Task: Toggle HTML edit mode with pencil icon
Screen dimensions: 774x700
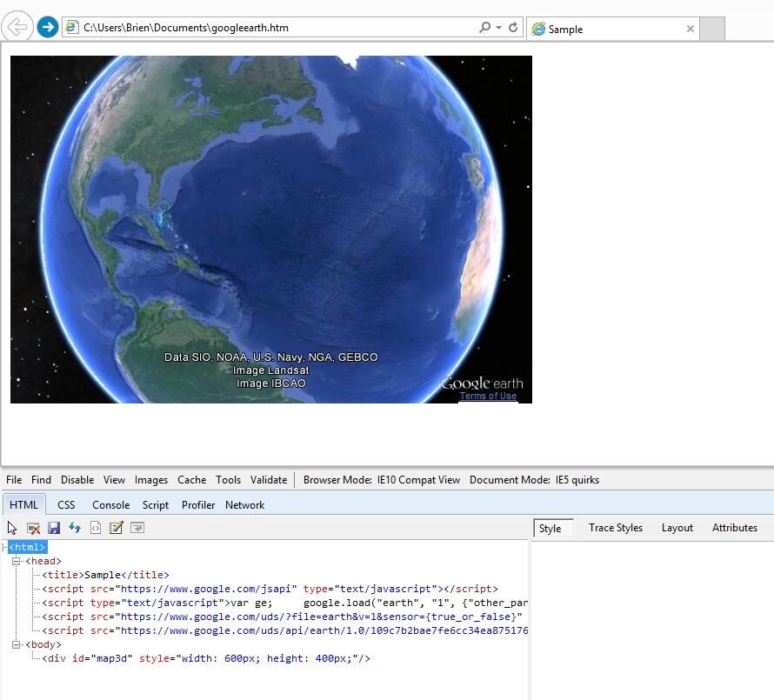Action: 117,528
